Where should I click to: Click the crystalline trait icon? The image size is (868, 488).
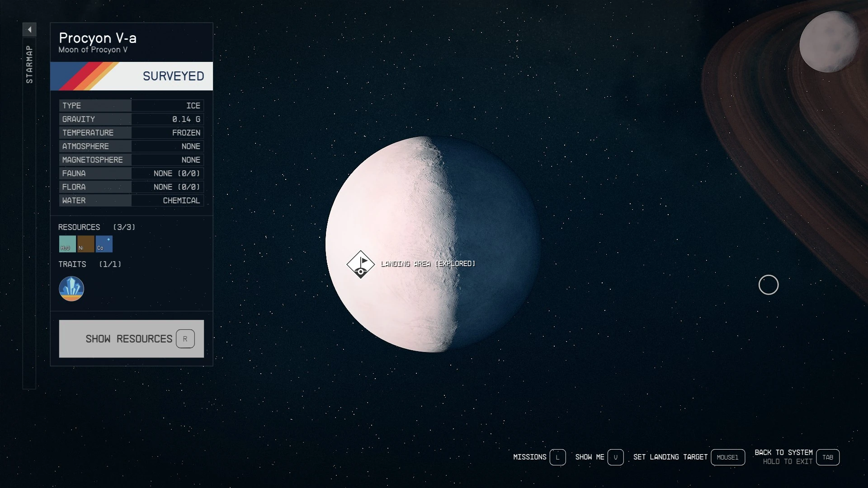point(71,289)
